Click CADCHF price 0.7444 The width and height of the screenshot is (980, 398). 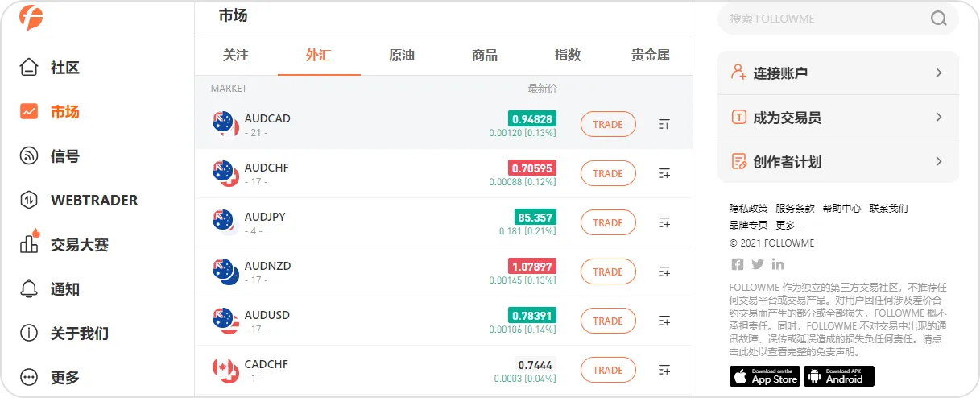click(x=535, y=364)
